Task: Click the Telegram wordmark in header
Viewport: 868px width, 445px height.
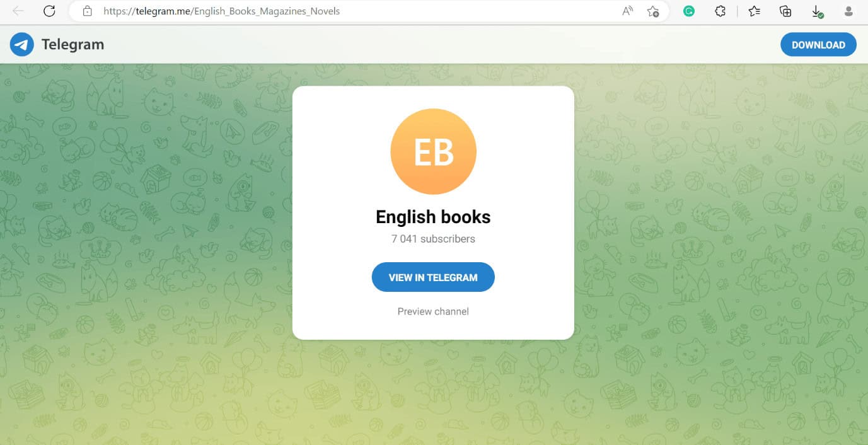Action: (x=72, y=44)
